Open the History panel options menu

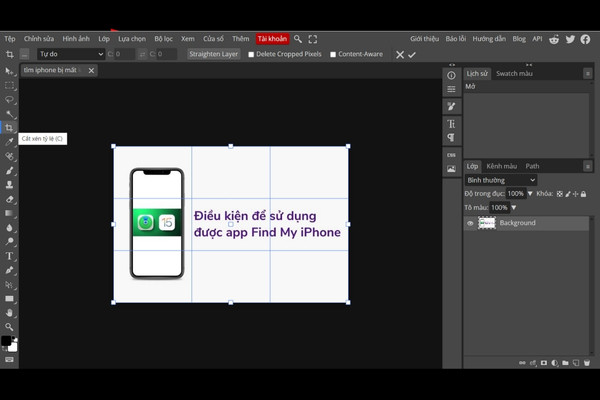pyautogui.click(x=588, y=73)
